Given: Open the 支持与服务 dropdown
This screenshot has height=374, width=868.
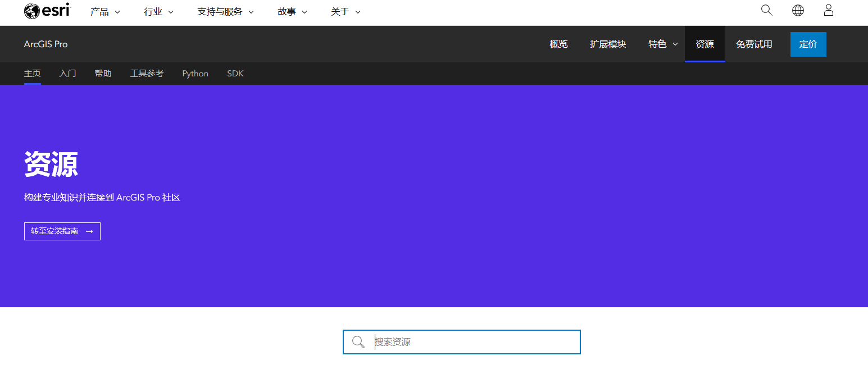Looking at the screenshot, I should pos(225,11).
